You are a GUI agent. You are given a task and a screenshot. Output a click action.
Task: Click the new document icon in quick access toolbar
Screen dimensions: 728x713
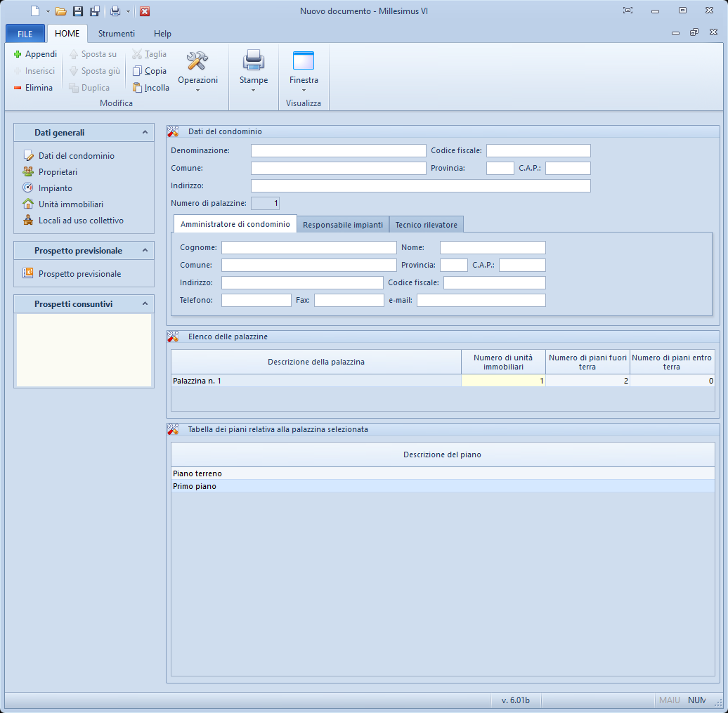coord(35,11)
